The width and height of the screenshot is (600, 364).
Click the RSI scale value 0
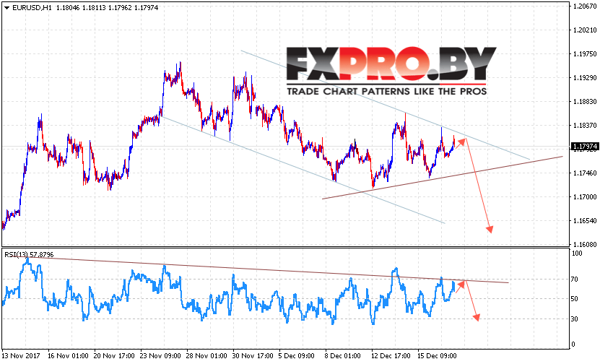[573, 344]
